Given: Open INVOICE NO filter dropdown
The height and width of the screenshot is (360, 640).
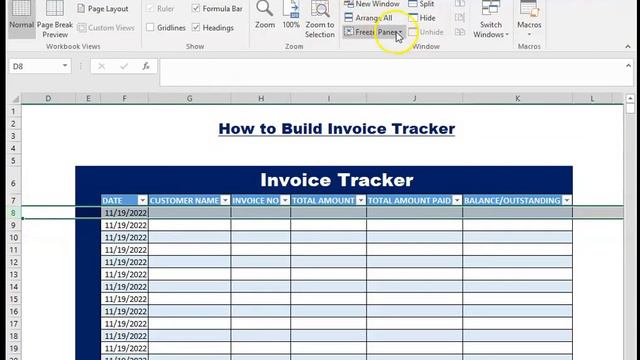Looking at the screenshot, I should [285, 200].
